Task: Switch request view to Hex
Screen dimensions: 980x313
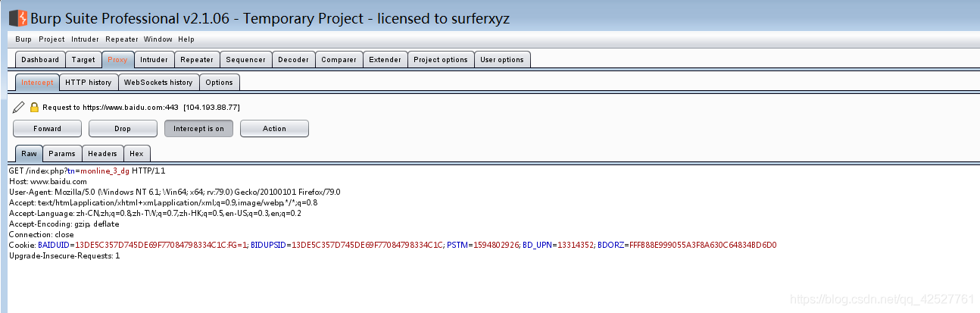Action: pyautogui.click(x=136, y=154)
